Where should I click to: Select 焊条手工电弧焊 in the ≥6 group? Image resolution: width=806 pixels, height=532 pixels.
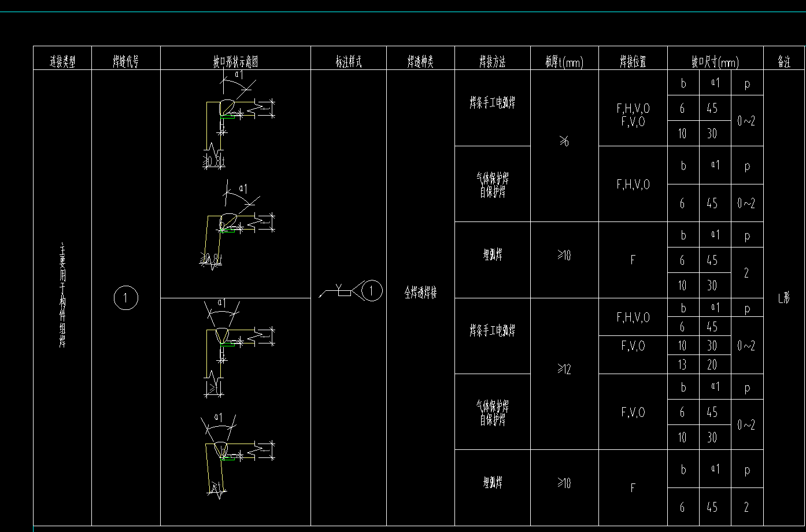pyautogui.click(x=493, y=103)
